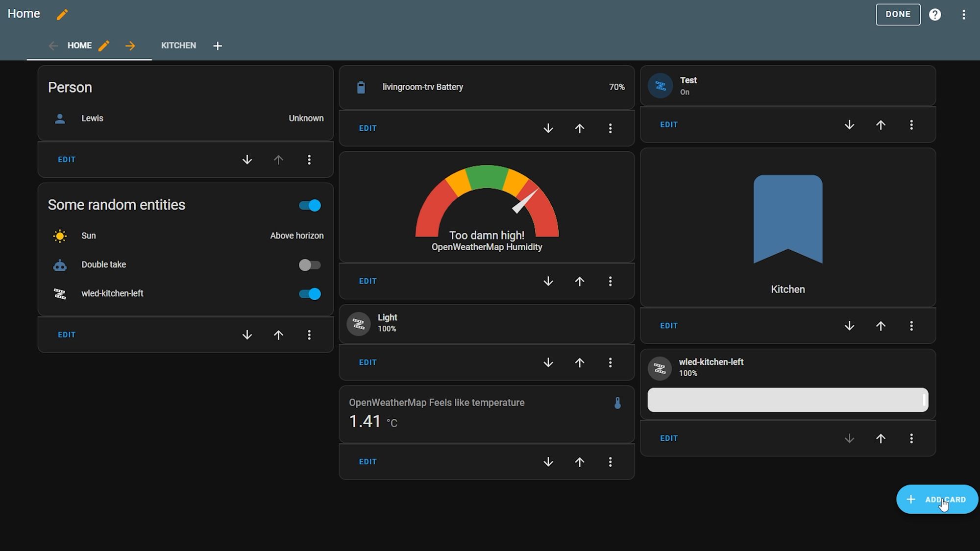Edit the livingroom-trv Battery card
The width and height of the screenshot is (980, 551).
[368, 128]
